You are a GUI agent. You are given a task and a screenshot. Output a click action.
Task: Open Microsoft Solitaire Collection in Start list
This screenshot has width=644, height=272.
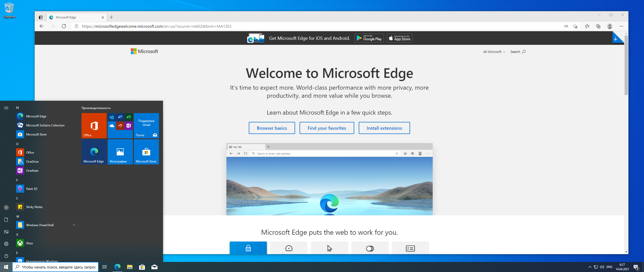click(x=45, y=125)
